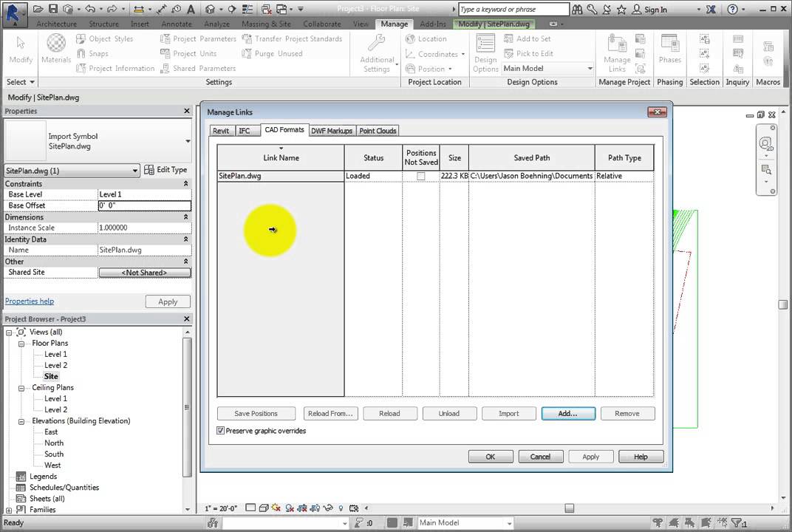Select the SitePlan.dwg link row

tap(435, 176)
